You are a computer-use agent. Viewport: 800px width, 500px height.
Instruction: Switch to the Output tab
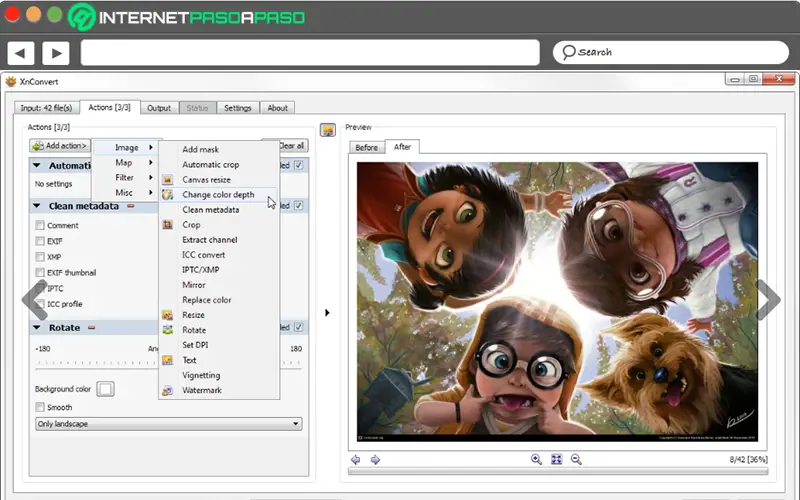[x=159, y=108]
